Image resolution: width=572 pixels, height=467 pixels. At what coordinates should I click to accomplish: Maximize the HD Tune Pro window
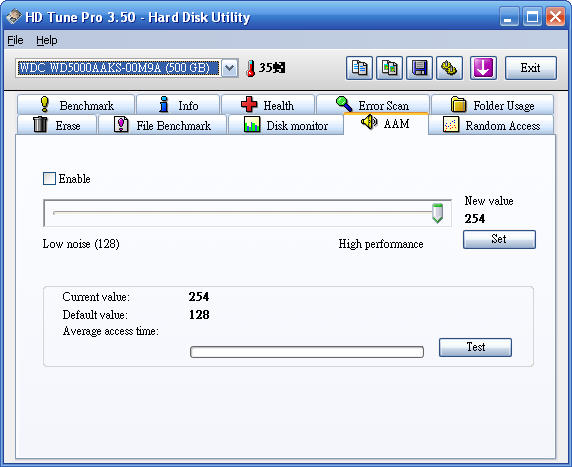(532, 17)
